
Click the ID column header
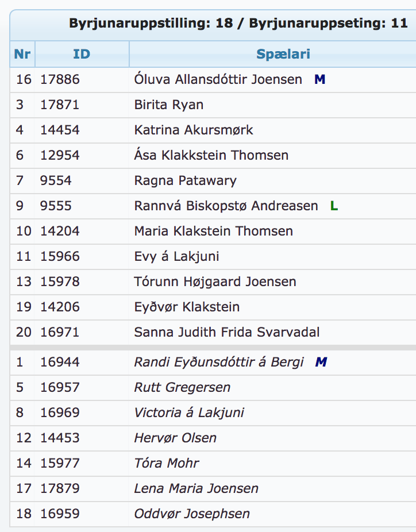point(82,54)
